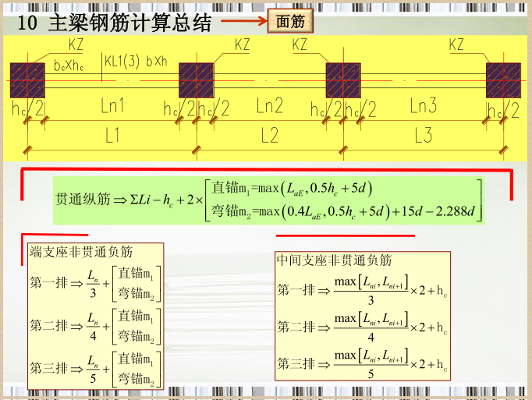This screenshot has width=532, height=400.
Task: Select the KL1(3) bxh beam label
Action: click(x=136, y=62)
